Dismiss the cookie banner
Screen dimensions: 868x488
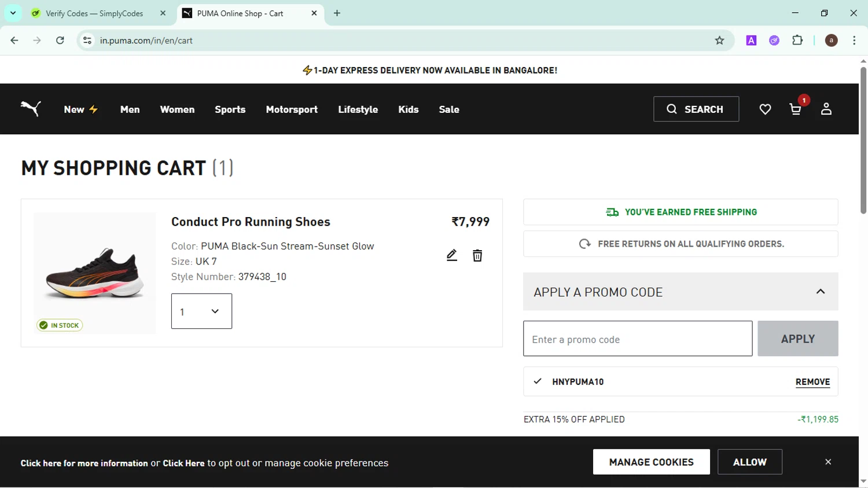(828, 462)
